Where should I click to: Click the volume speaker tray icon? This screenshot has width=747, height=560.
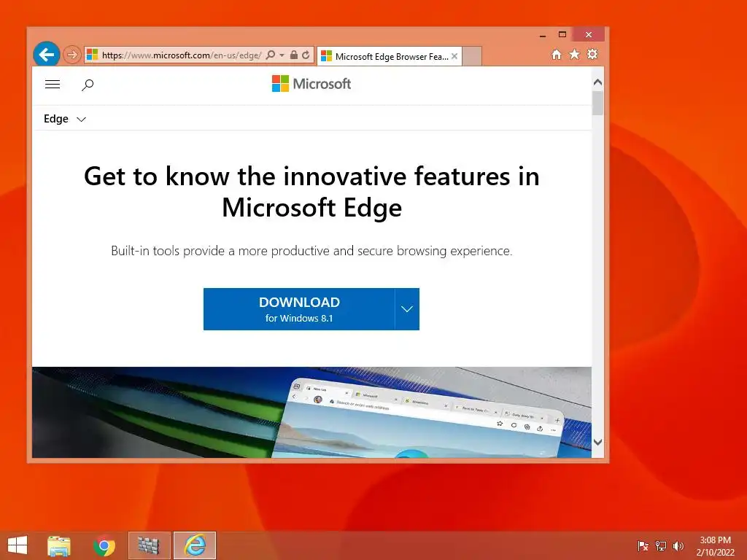click(678, 545)
